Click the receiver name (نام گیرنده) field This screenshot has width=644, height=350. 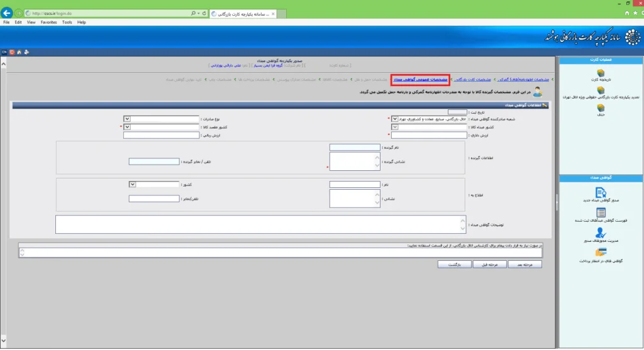tap(355, 147)
